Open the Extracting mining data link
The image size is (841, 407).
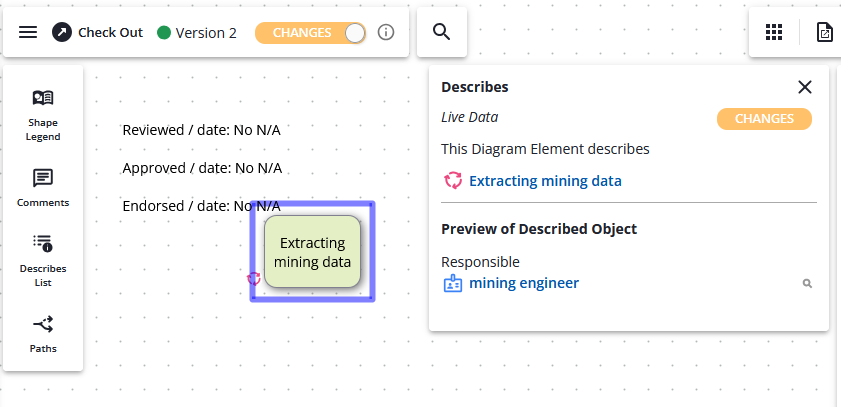[x=545, y=181]
